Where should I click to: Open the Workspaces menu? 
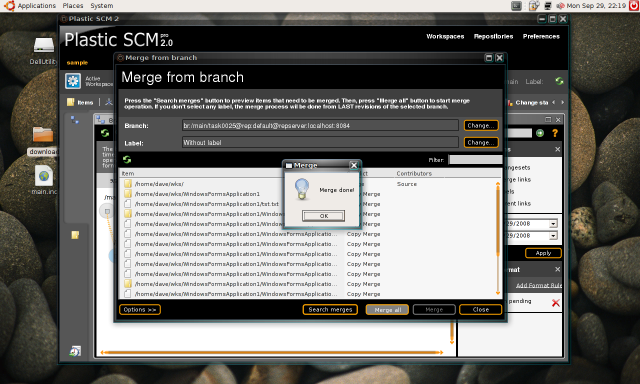[x=445, y=36]
